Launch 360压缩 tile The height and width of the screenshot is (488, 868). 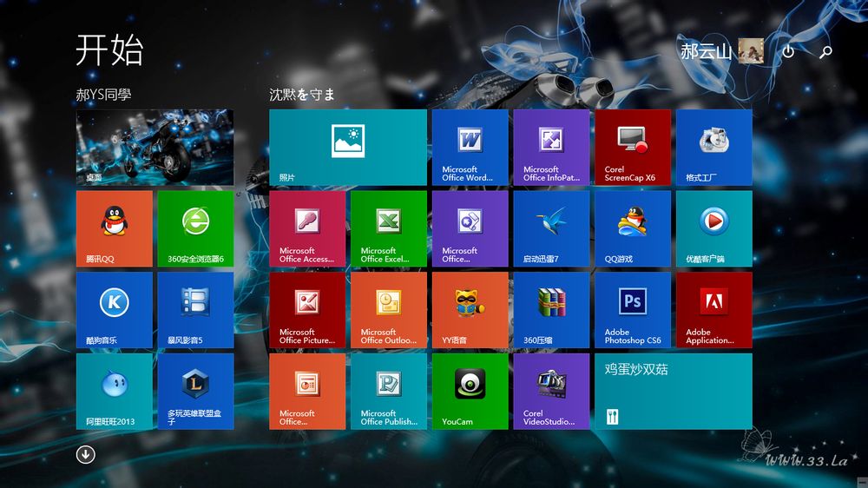pyautogui.click(x=551, y=310)
